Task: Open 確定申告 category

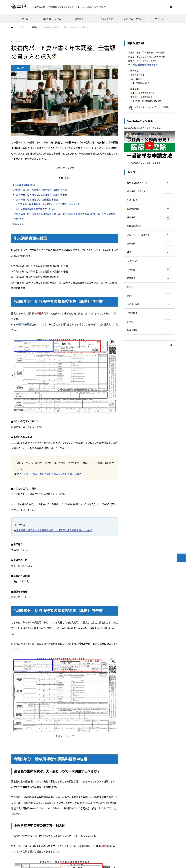Action: tap(149, 278)
